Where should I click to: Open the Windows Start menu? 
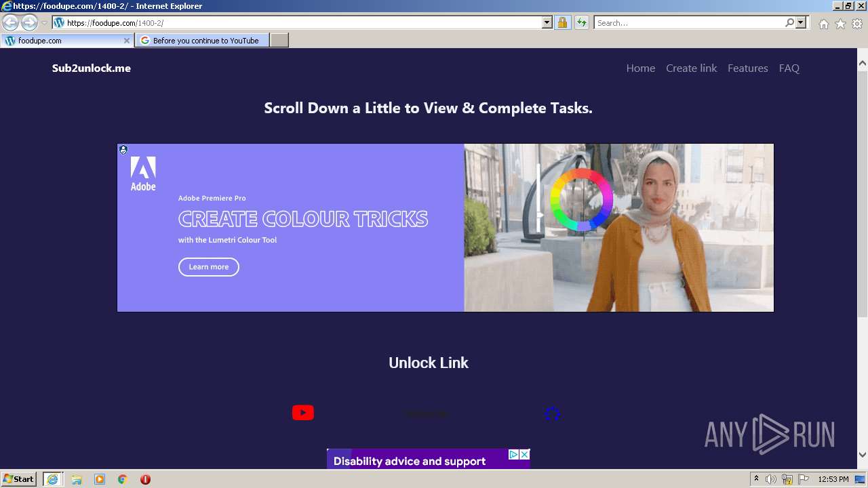coord(19,479)
